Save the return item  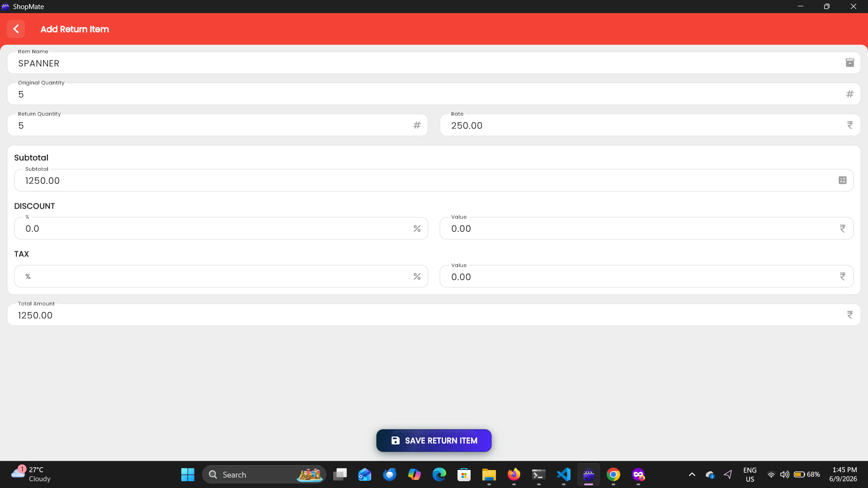tap(434, 441)
